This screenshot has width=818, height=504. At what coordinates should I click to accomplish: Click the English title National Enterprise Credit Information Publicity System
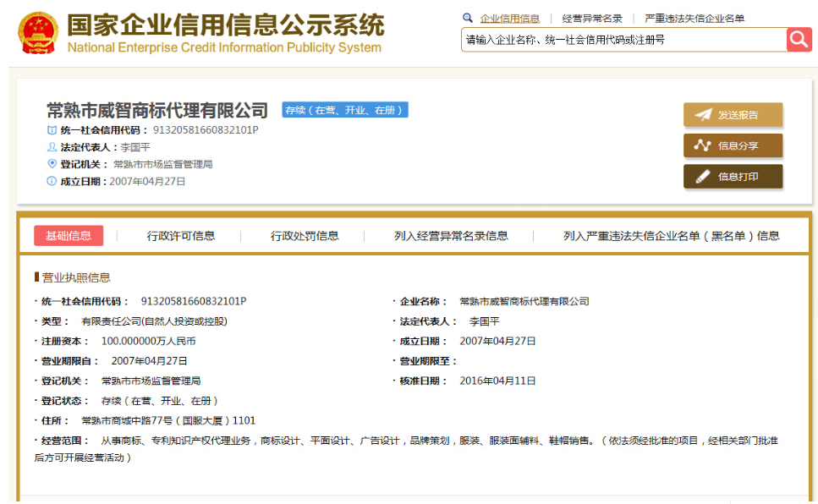(224, 47)
